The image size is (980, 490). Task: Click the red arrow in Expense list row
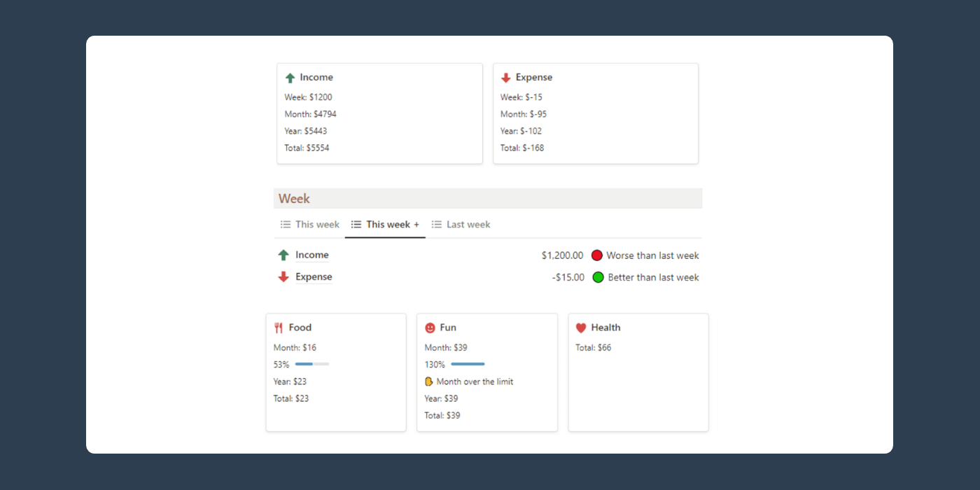tap(283, 277)
